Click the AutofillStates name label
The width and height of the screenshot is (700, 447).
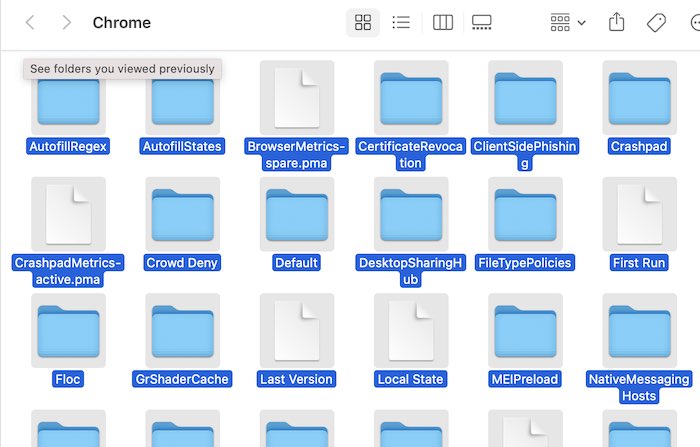tap(182, 146)
